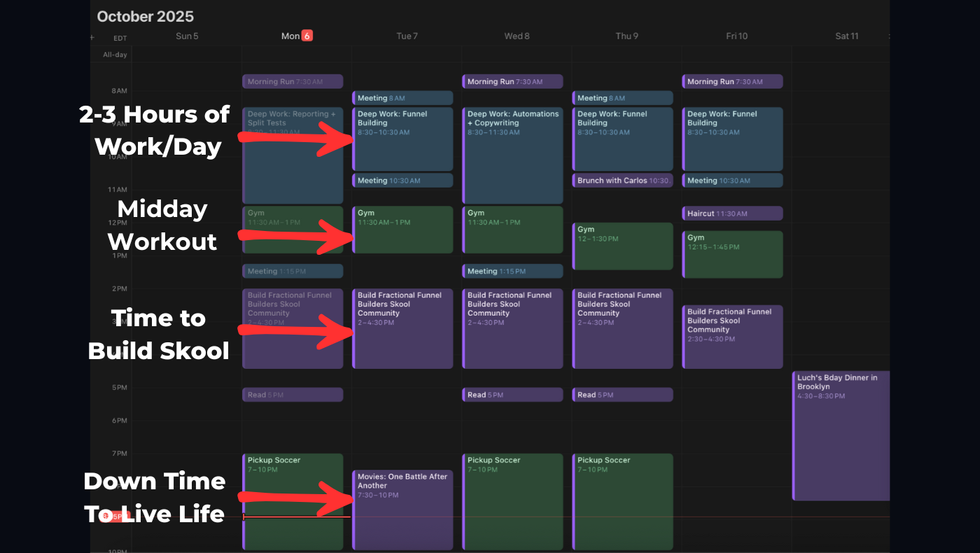Click the EDT timezone label

(120, 38)
